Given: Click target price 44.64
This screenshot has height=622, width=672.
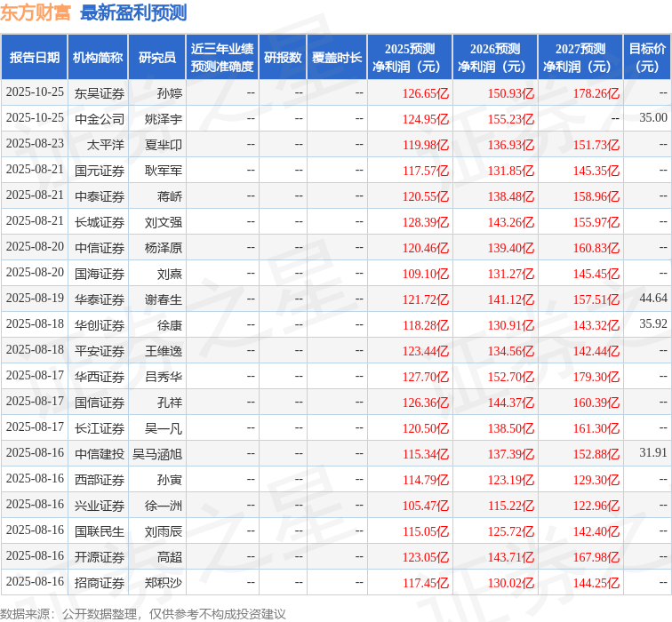Looking at the screenshot, I should [653, 298].
